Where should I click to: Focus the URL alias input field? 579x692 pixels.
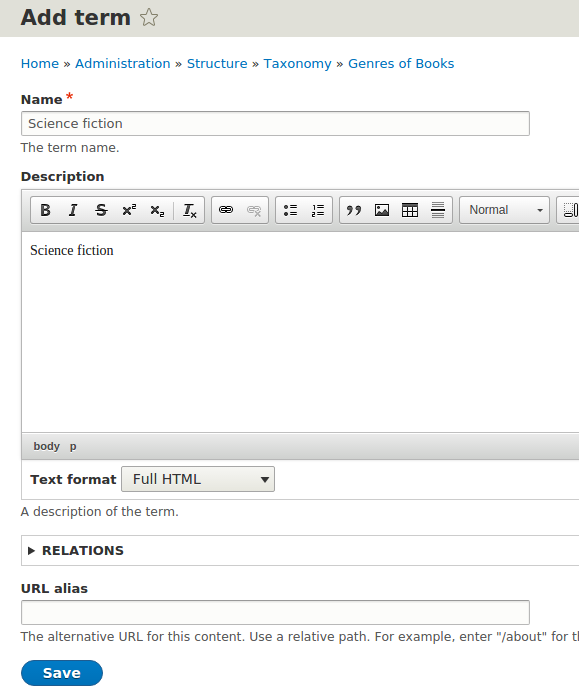coord(275,612)
